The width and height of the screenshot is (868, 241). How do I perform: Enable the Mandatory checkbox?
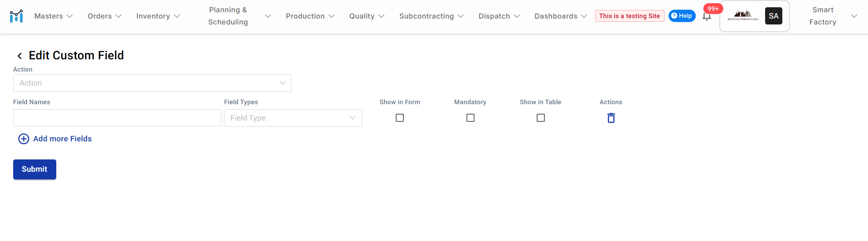tap(470, 118)
